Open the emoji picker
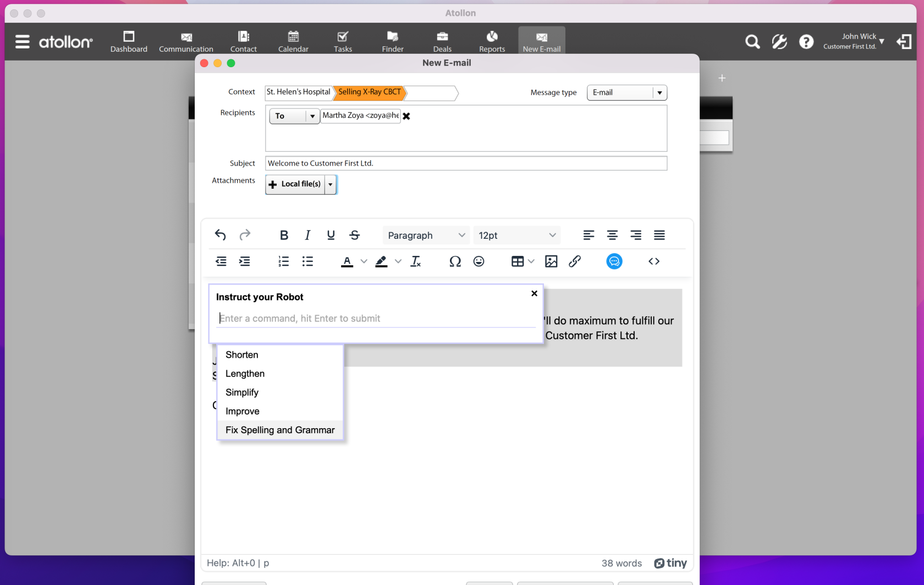This screenshot has width=924, height=585. tap(479, 261)
